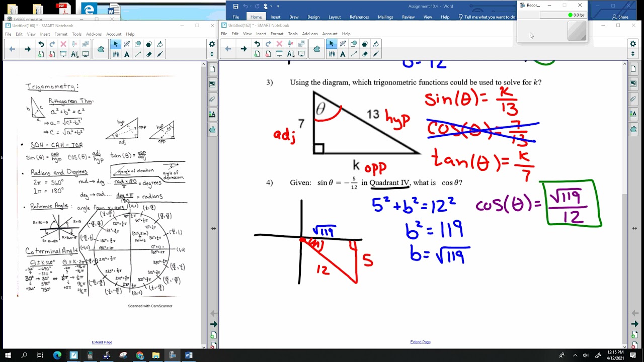Go to previous page in right Notebook window
Viewport: 644px width, 362px height.
point(228,49)
